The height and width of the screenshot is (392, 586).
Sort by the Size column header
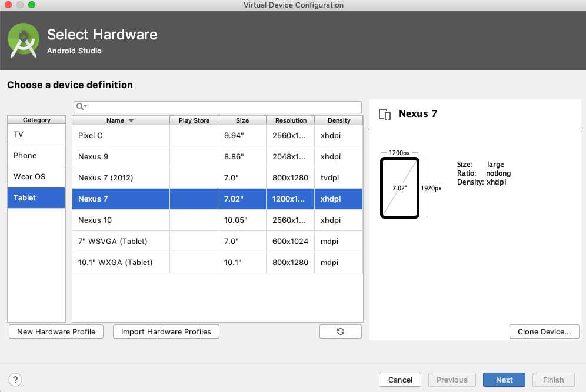pos(242,120)
